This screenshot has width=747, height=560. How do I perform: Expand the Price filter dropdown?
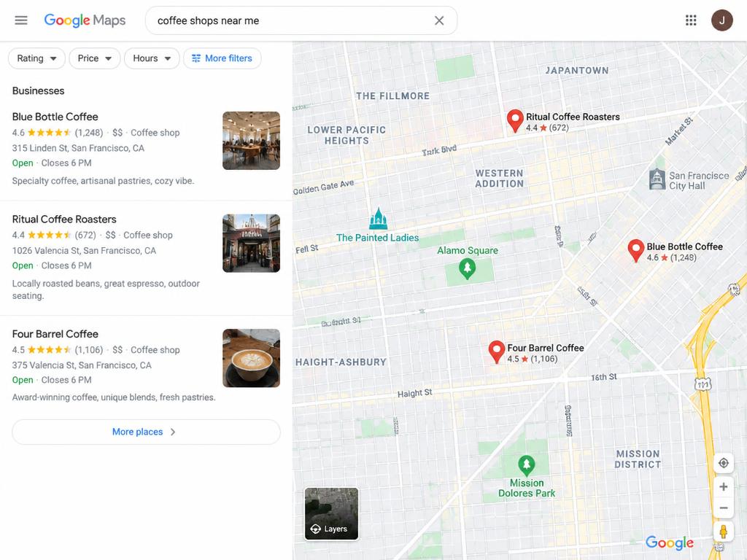(x=95, y=58)
